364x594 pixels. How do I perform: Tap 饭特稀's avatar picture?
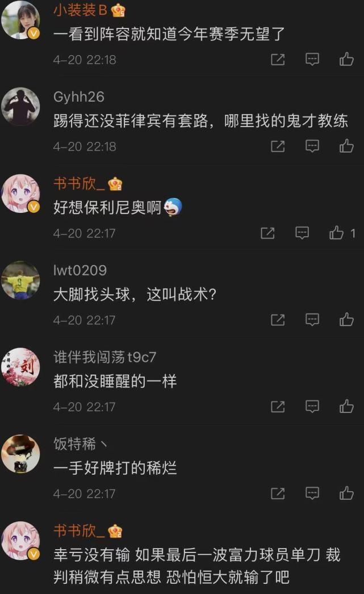click(x=21, y=454)
